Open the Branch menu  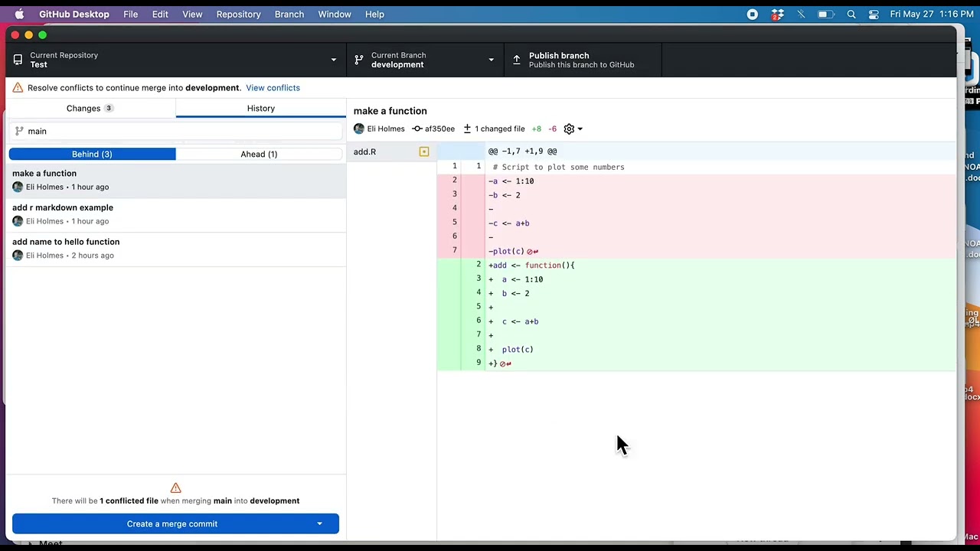pyautogui.click(x=289, y=14)
